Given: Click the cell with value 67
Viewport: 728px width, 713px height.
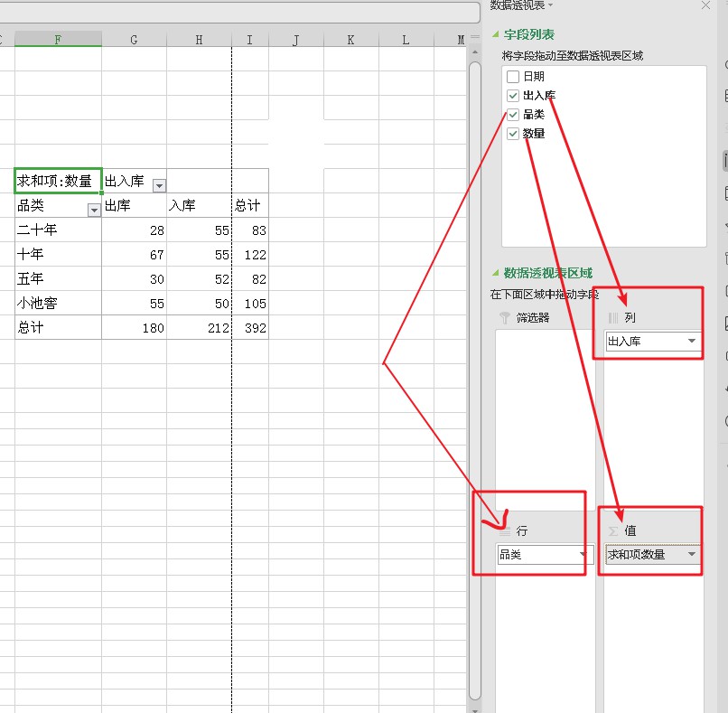Looking at the screenshot, I should click(x=134, y=254).
